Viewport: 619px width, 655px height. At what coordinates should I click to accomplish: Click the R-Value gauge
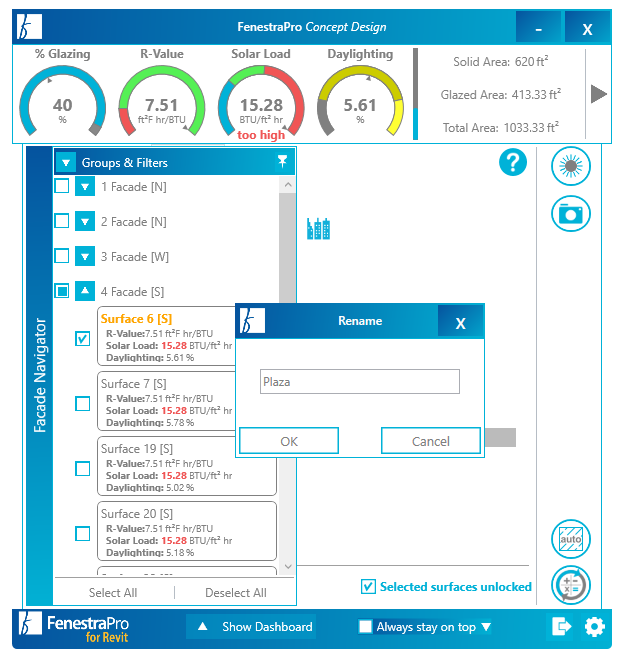click(x=162, y=100)
